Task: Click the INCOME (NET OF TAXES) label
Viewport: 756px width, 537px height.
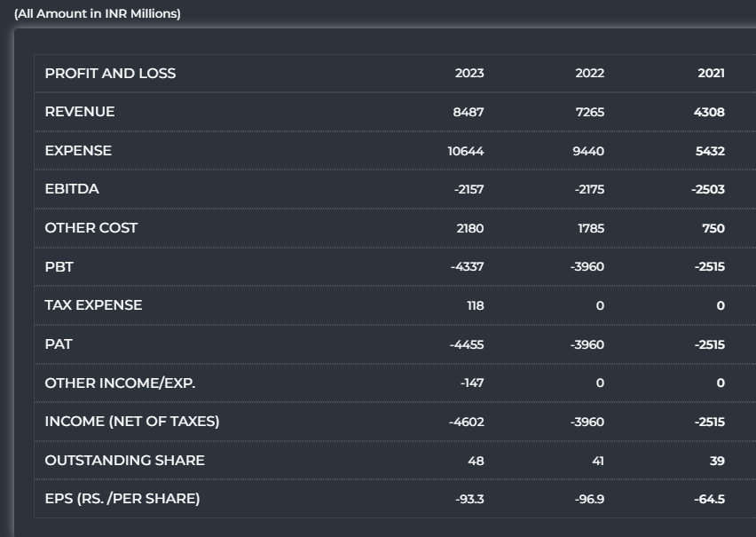Action: click(x=132, y=422)
